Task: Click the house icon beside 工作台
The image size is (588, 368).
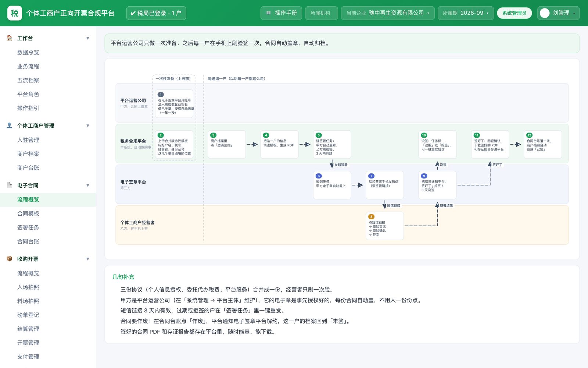Action: (10, 38)
